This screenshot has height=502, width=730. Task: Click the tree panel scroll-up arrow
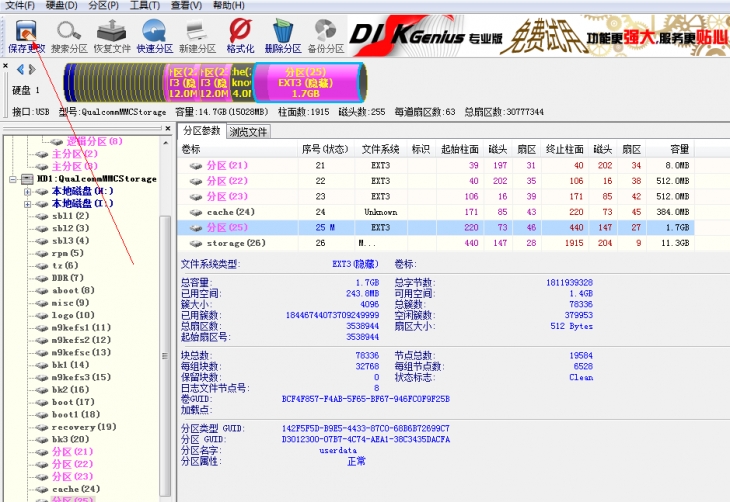(166, 142)
